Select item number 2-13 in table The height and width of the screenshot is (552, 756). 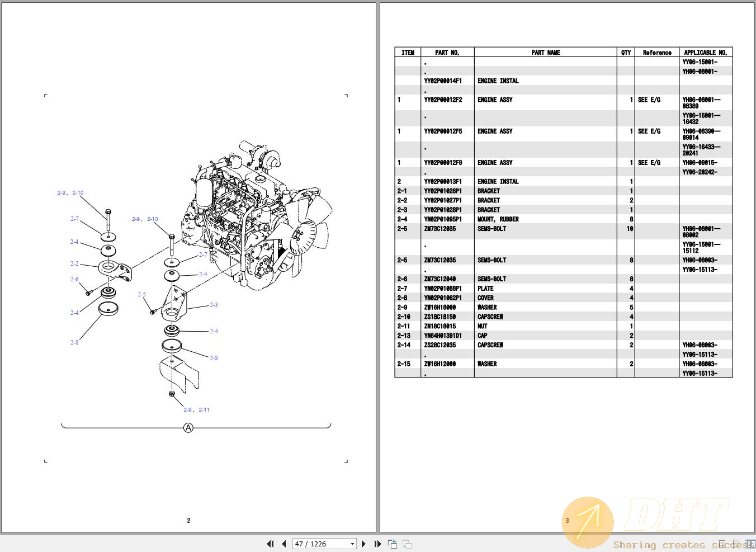pyautogui.click(x=404, y=336)
